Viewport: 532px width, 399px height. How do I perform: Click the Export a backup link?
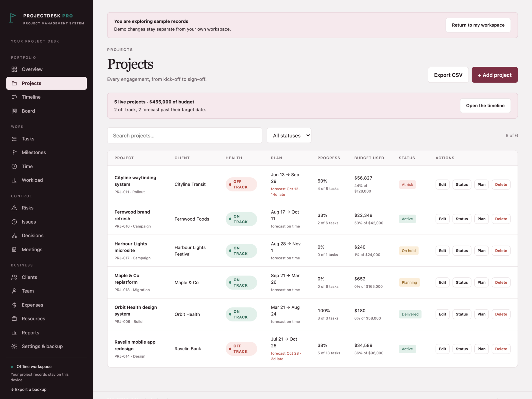click(x=29, y=389)
